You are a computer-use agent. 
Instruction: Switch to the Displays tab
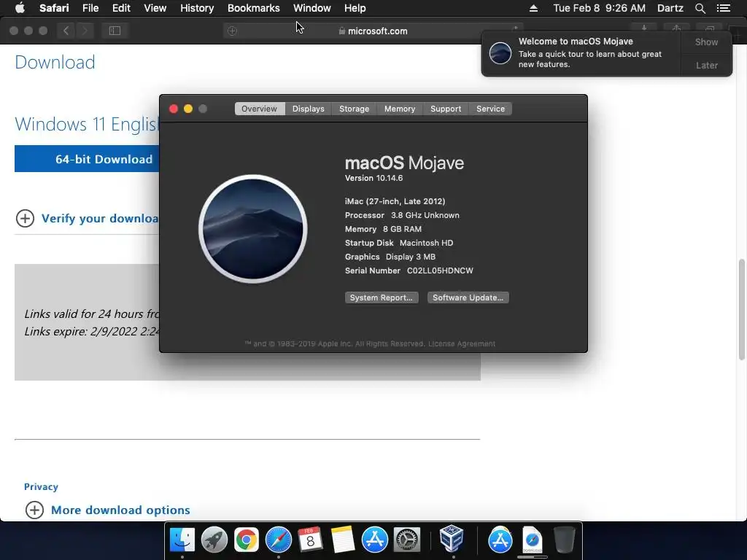[309, 109]
